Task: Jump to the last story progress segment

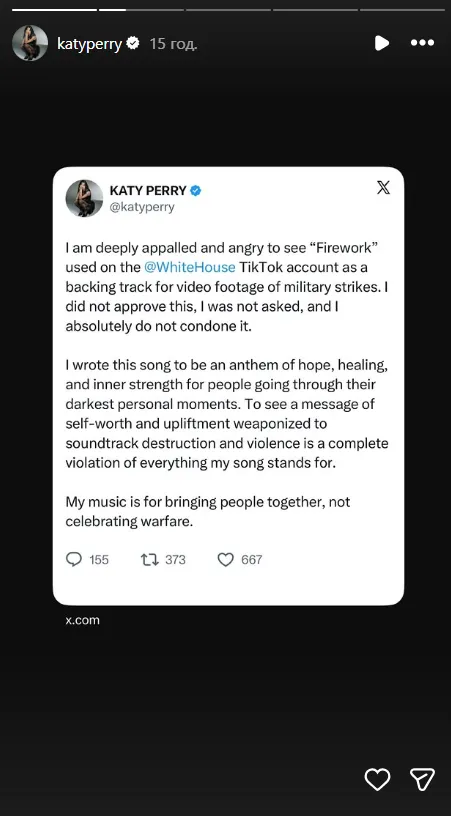Action: coord(402,9)
